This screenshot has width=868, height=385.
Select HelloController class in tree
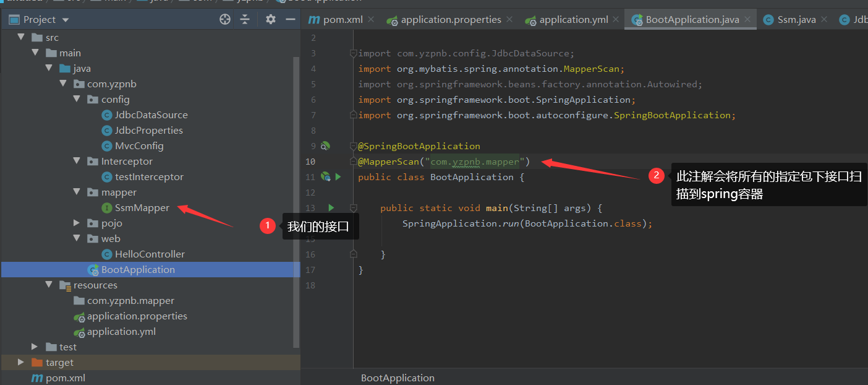[x=143, y=254]
